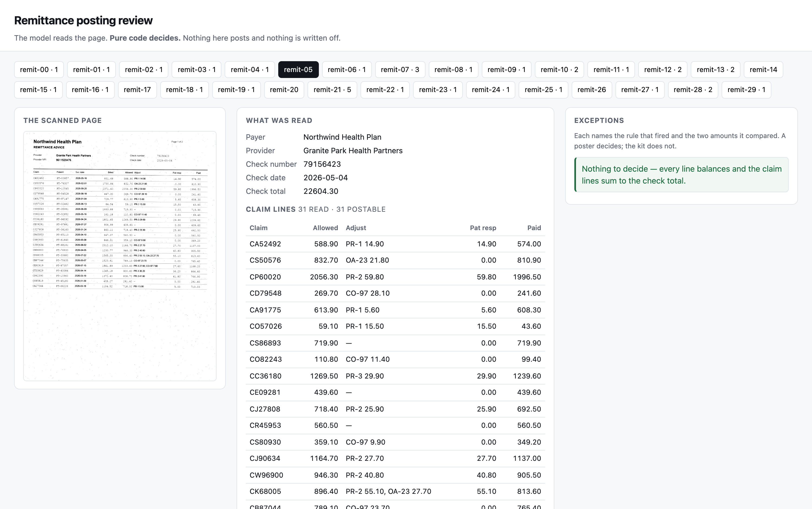Screen dimensions: 812x509
Task: Click claim CS50576
Action: coord(265,260)
